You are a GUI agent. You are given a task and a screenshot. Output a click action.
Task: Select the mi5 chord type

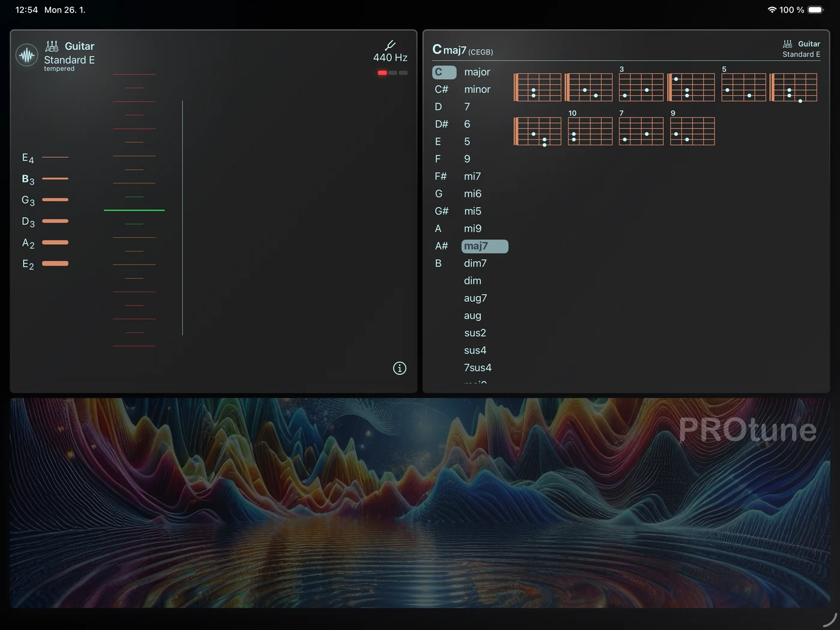473,211
